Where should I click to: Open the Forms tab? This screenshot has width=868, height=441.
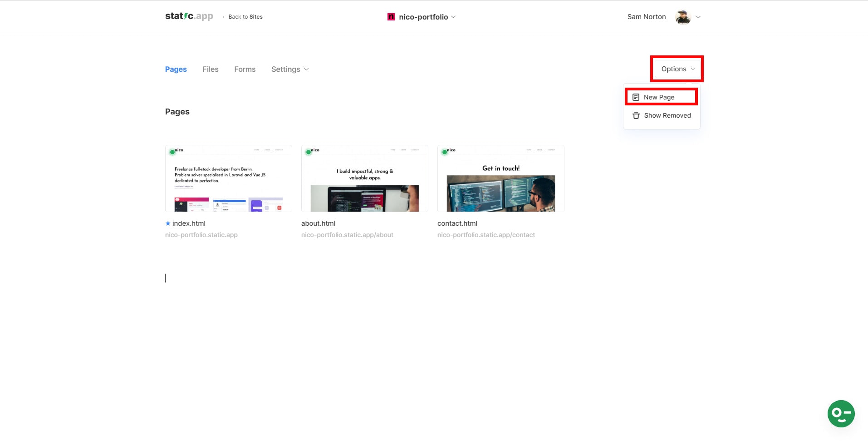click(x=245, y=69)
